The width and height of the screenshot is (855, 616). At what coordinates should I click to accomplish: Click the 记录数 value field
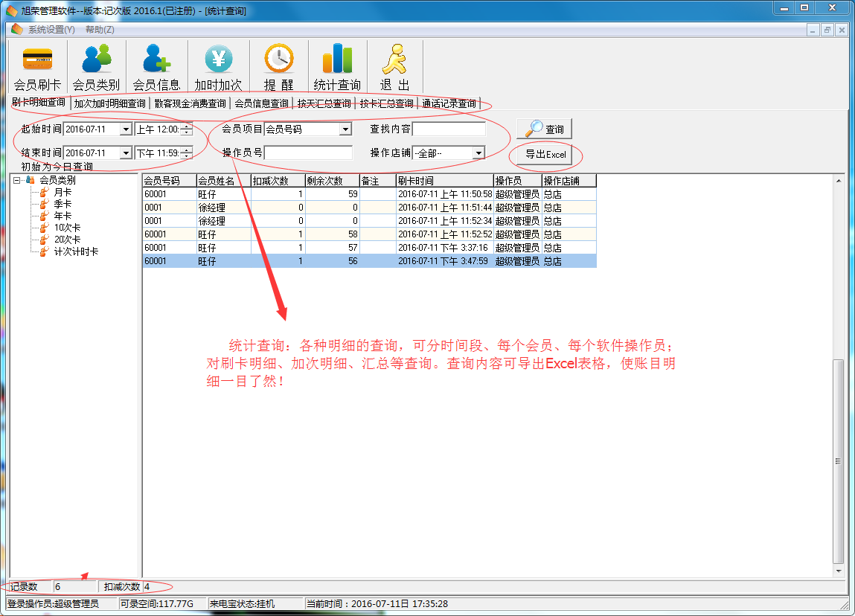tap(74, 586)
